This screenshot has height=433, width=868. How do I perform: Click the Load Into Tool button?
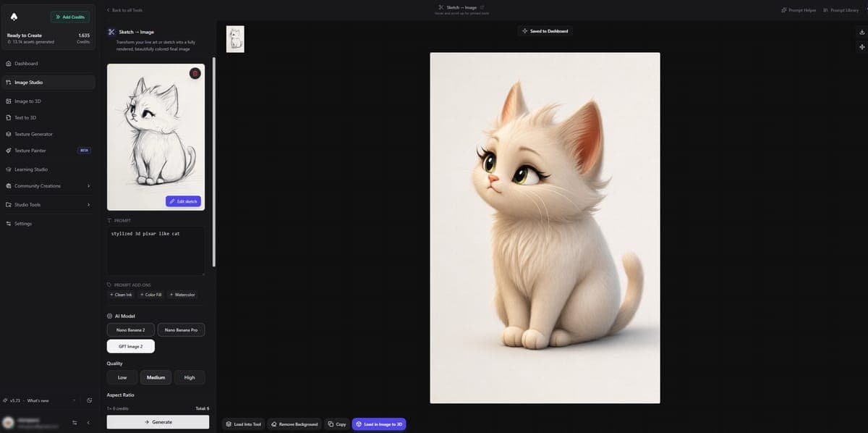[243, 424]
